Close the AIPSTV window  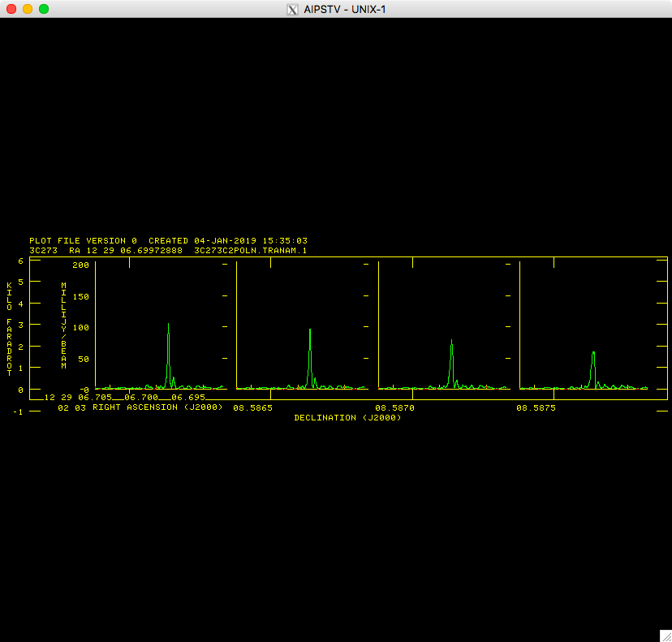point(11,9)
